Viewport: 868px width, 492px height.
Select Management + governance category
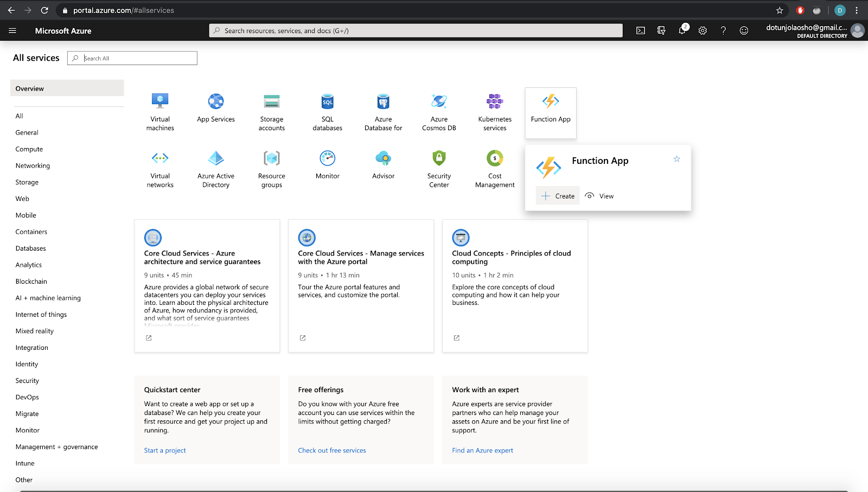pyautogui.click(x=57, y=447)
